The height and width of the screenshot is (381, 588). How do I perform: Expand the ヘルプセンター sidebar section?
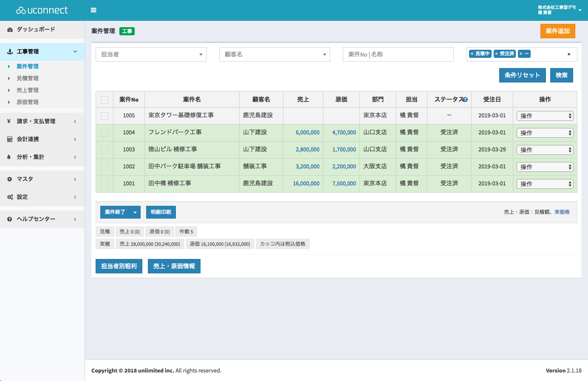75,219
